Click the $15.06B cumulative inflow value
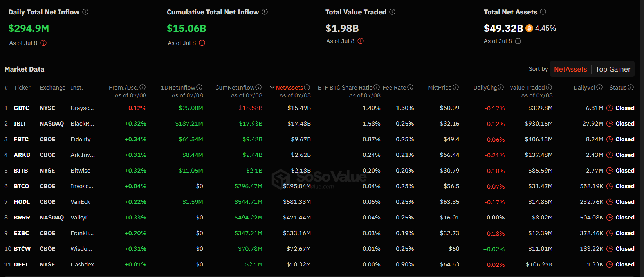644x277 pixels. [186, 28]
